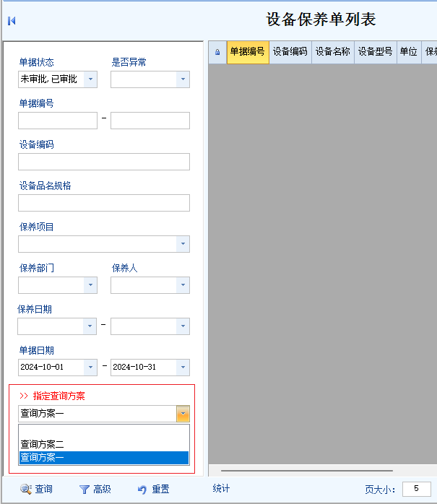Click the lock icon column header

tap(217, 52)
